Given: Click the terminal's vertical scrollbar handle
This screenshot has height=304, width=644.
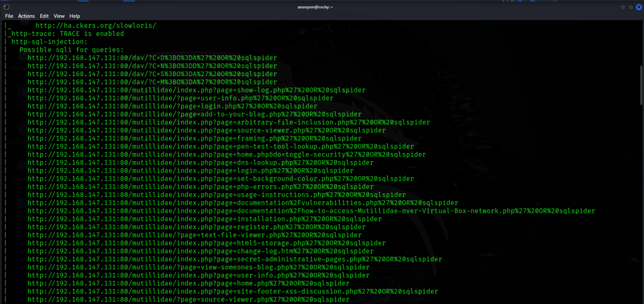Looking at the screenshot, I should point(641,85).
